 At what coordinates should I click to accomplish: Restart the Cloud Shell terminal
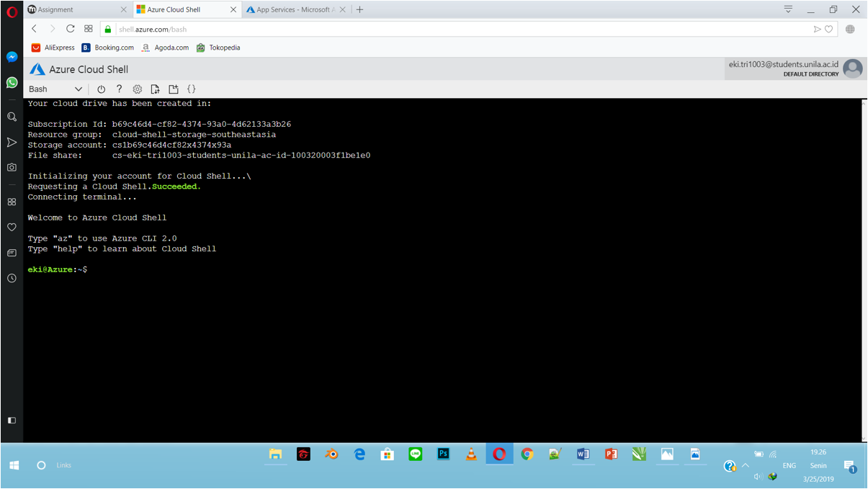tap(101, 89)
